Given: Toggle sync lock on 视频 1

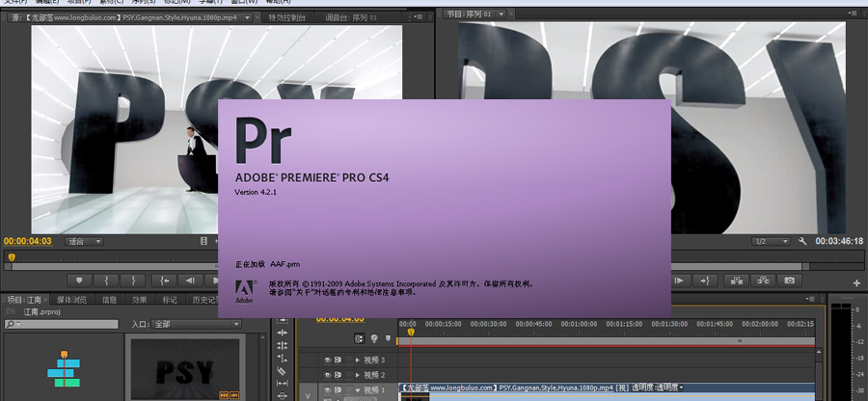Looking at the screenshot, I should click(x=338, y=390).
